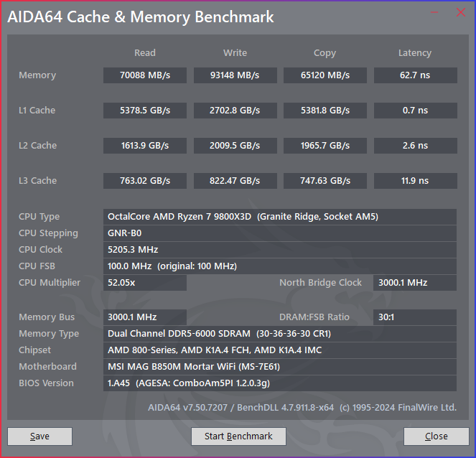The height and width of the screenshot is (458, 476).
Task: Close the window with the X icon
Action: 460,12
